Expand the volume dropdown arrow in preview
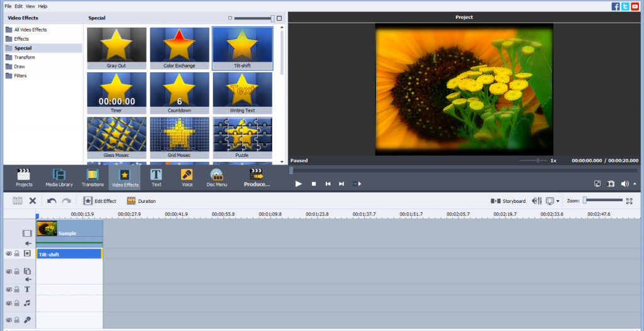644x331 pixels. 635,184
